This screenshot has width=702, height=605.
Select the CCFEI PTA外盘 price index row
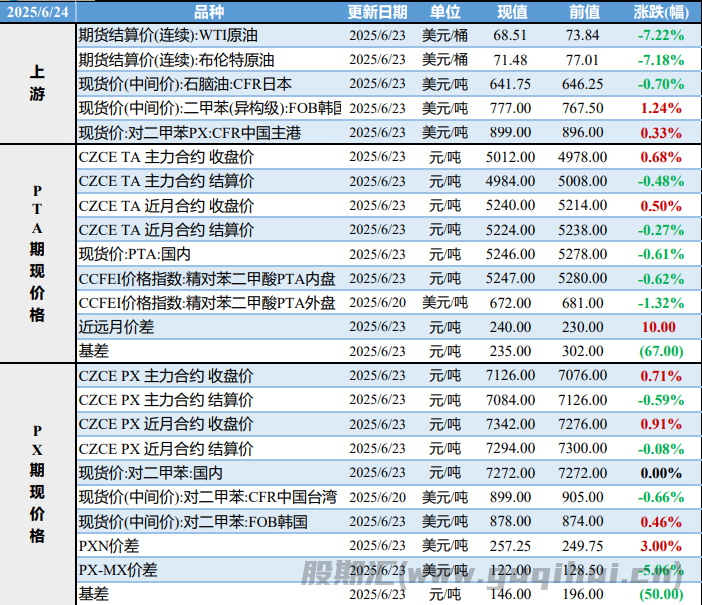click(207, 302)
